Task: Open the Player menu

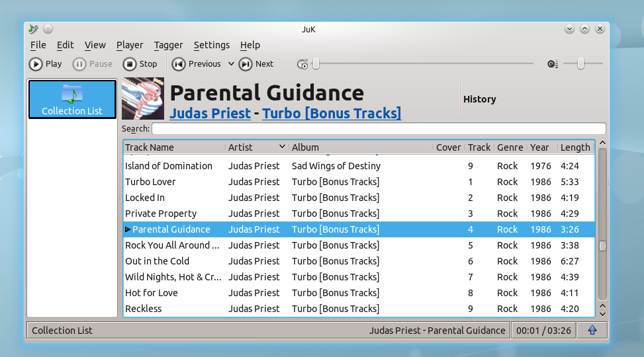Action: [x=129, y=45]
